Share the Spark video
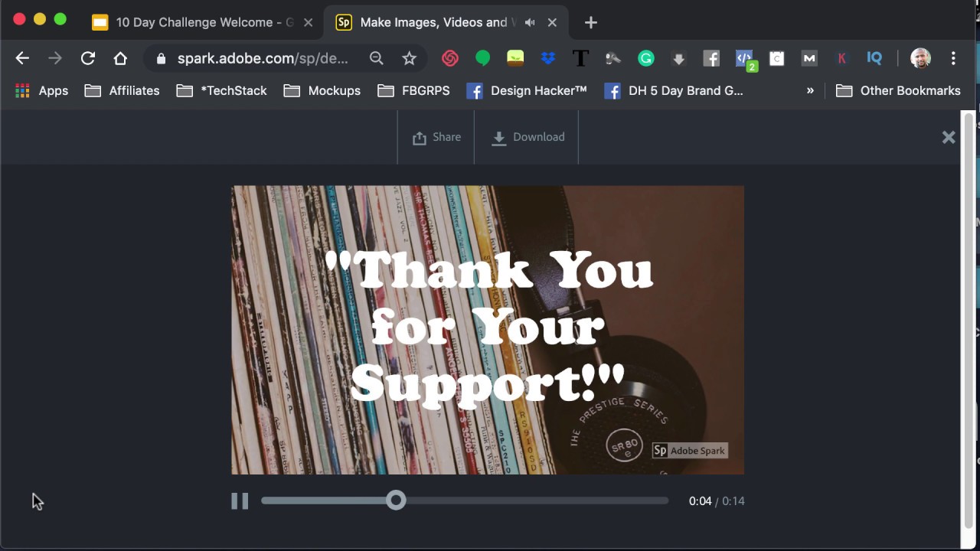This screenshot has width=980, height=551. point(436,137)
